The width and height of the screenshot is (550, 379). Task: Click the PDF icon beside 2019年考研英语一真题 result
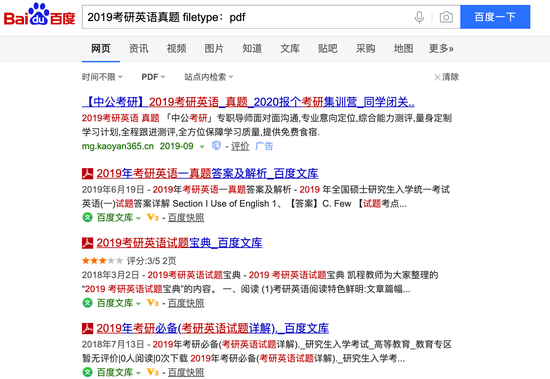tap(87, 173)
